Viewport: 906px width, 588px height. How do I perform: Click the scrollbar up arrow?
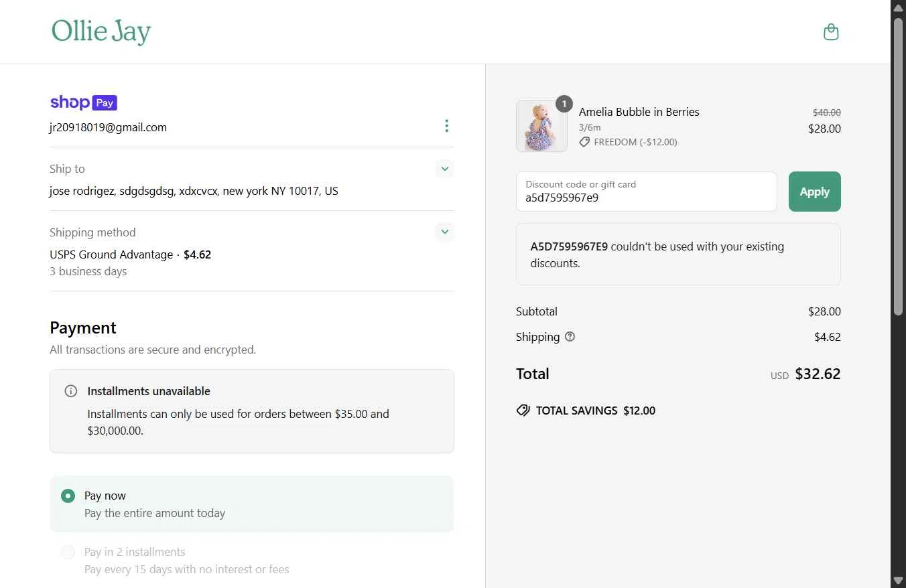tap(898, 7)
